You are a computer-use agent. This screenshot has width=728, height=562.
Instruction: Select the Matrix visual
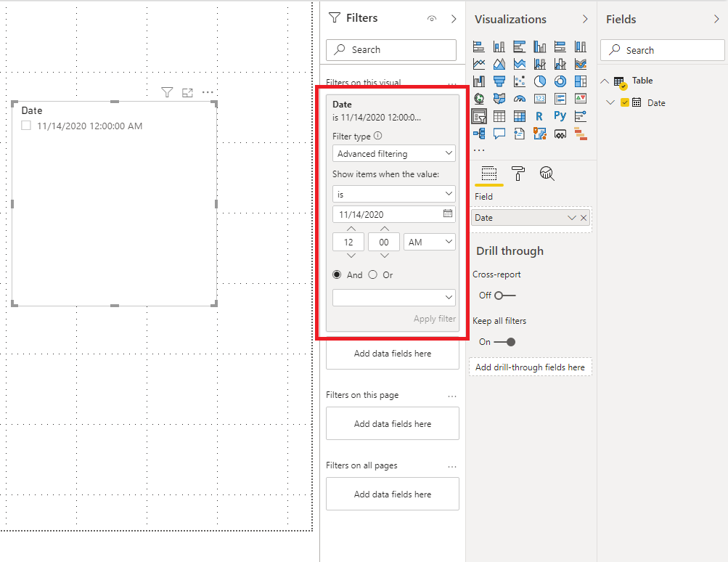pyautogui.click(x=519, y=116)
